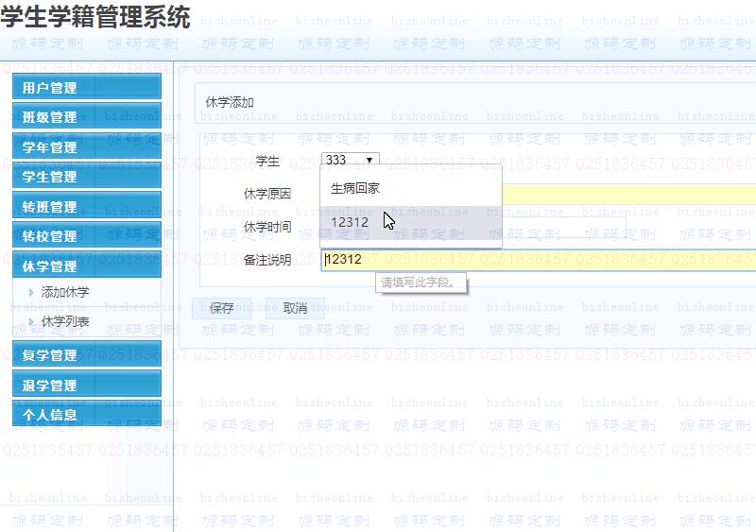Viewport: 756px width, 532px height.
Task: Focus the 备注说明 input containing 12312
Action: 538,260
